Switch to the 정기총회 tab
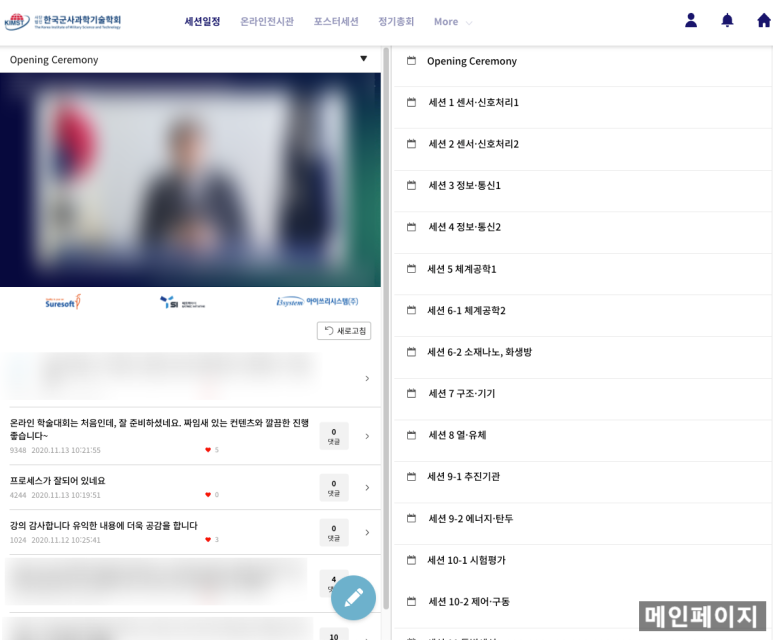The height and width of the screenshot is (640, 773). [x=396, y=21]
